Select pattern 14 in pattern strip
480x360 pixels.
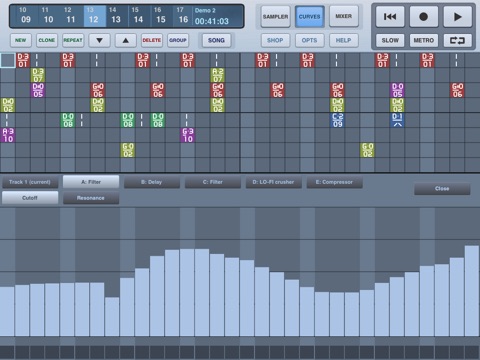(138, 16)
